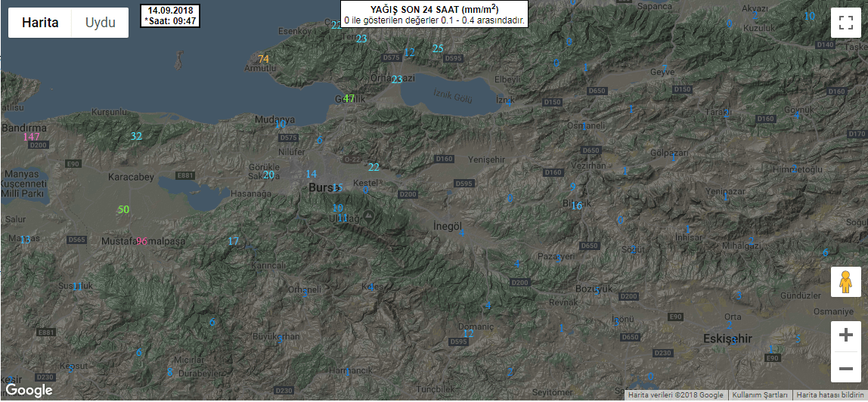Click the 12 value at Domaniç
868x402 pixels.
469,333
